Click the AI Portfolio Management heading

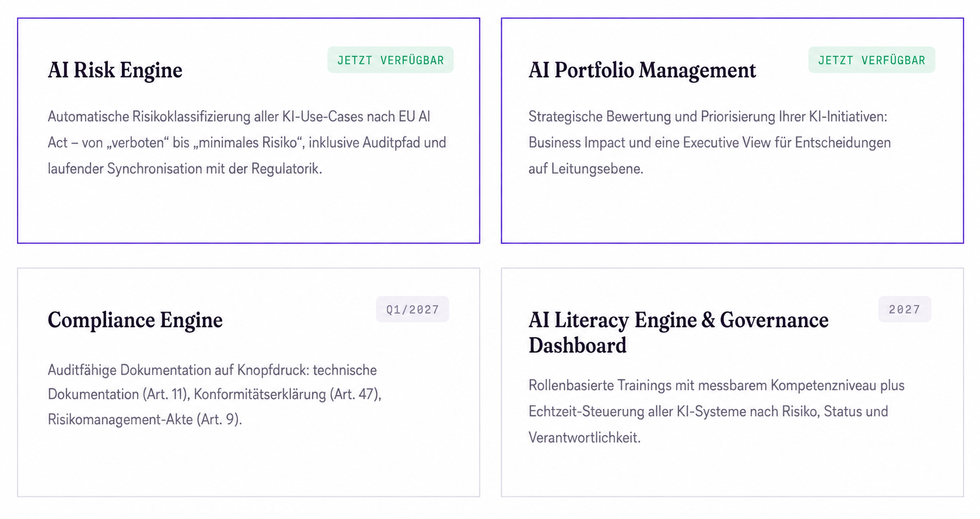(x=642, y=70)
